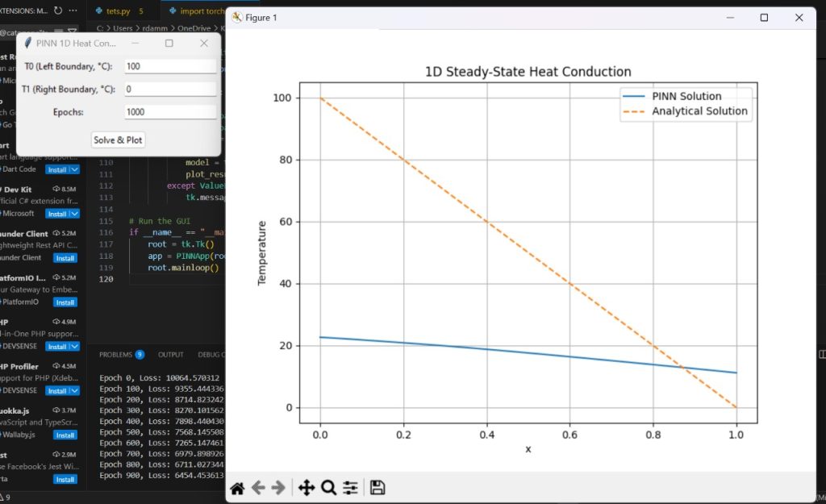Switch to the Output panel tab
The image size is (826, 504).
click(x=170, y=354)
